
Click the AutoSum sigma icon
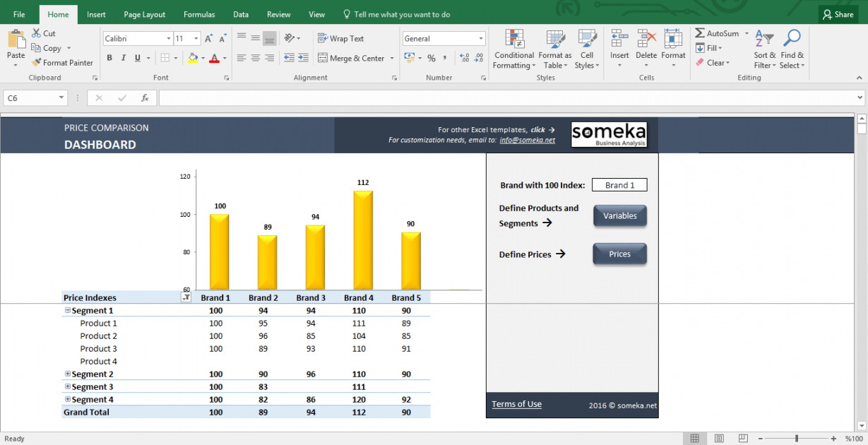pos(699,33)
